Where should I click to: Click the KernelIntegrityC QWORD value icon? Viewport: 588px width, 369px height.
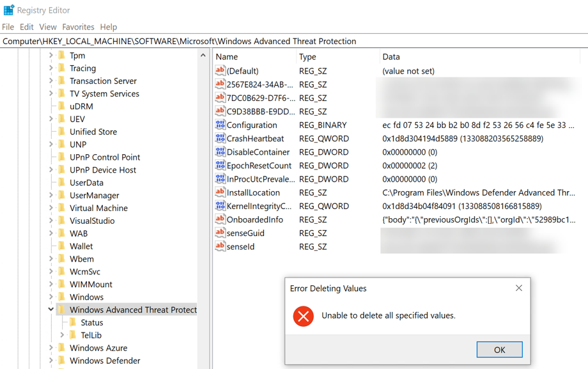(220, 206)
